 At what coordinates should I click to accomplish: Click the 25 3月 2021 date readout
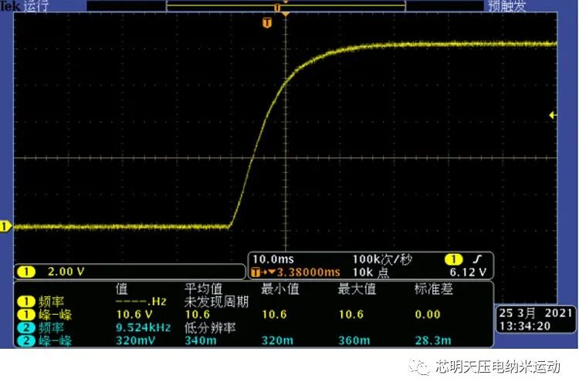(535, 313)
